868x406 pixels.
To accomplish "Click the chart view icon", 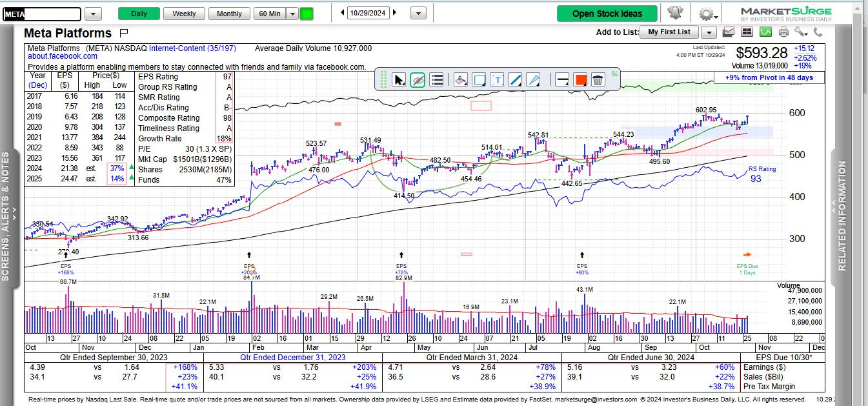I will point(729,32).
